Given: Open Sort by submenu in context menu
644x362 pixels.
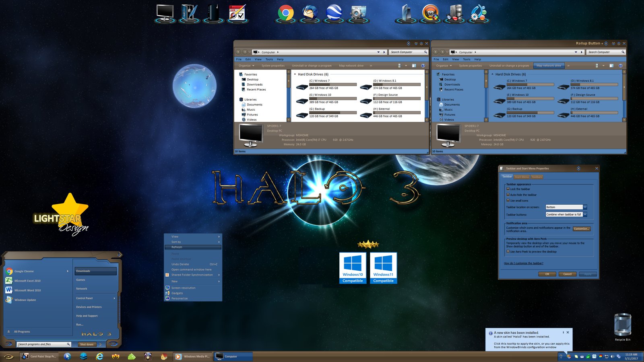Looking at the screenshot, I should point(193,242).
